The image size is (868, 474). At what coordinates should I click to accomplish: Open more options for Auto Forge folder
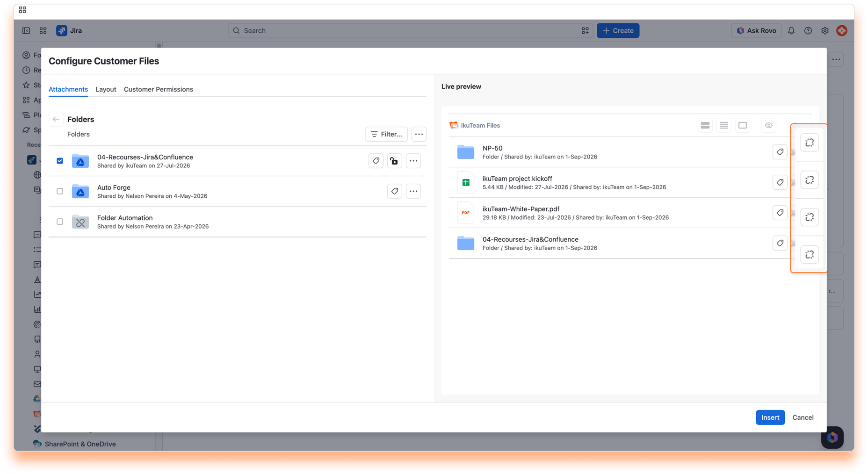point(413,191)
